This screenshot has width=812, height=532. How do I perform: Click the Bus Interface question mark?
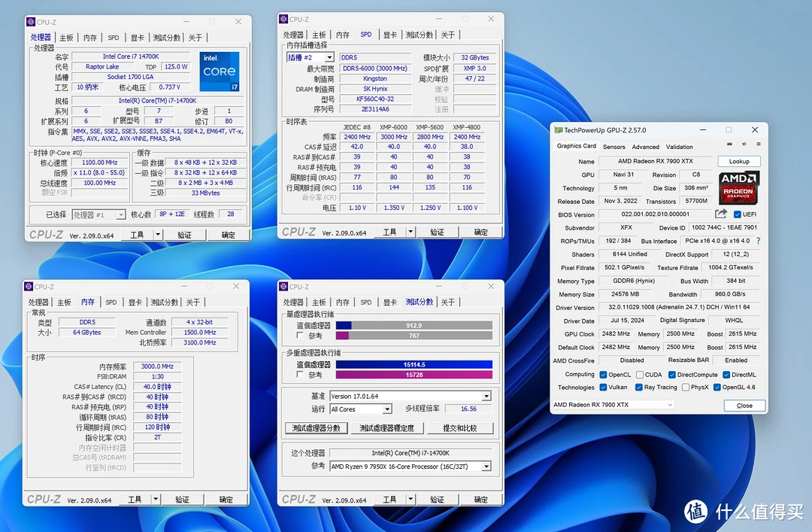758,241
